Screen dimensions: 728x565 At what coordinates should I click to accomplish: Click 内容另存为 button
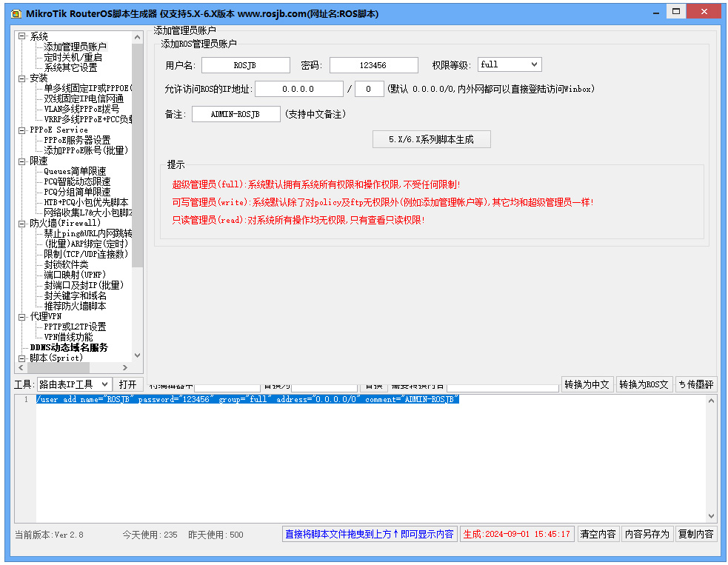647,534
